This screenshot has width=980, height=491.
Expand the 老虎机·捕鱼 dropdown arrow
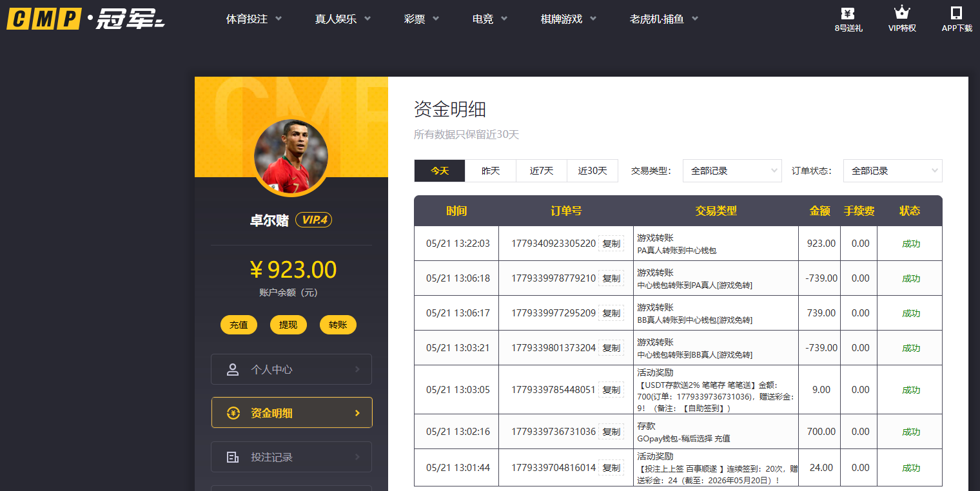695,19
